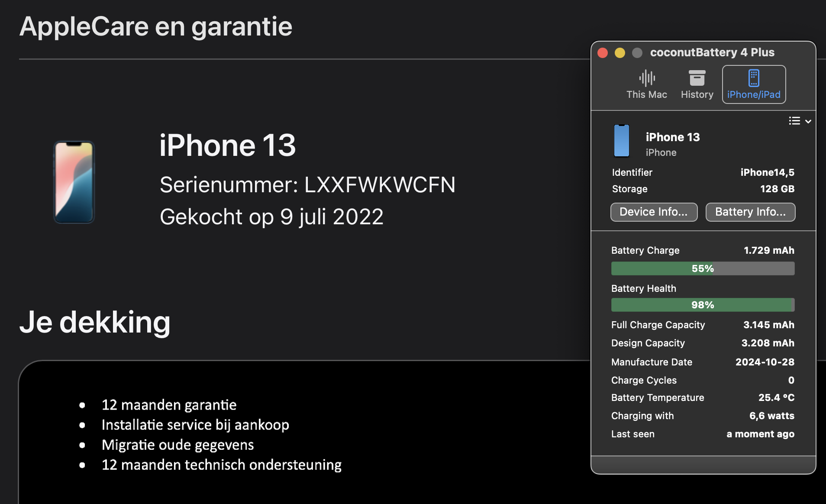Click the Charging with label
This screenshot has width=826, height=504.
(x=642, y=416)
